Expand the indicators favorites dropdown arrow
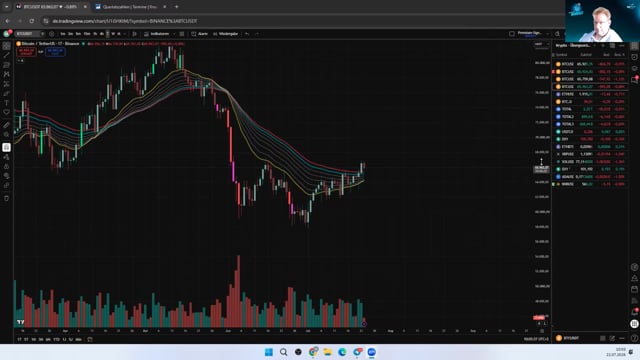640x360 pixels. [x=174, y=34]
